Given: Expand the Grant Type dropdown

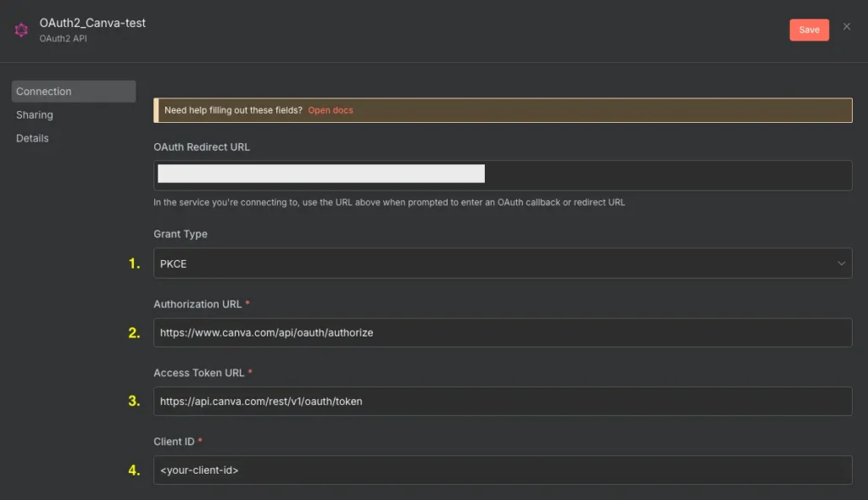Looking at the screenshot, I should click(503, 264).
